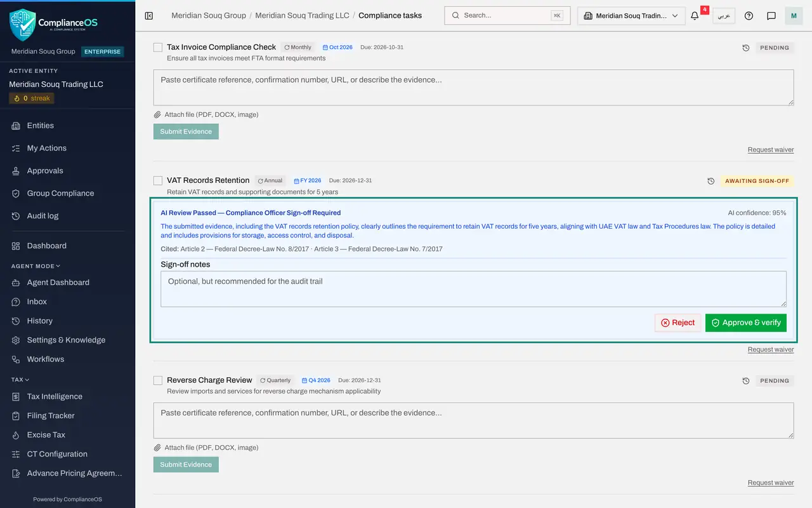
Task: Attach a file to Reverse Charge Review
Action: coord(207,448)
